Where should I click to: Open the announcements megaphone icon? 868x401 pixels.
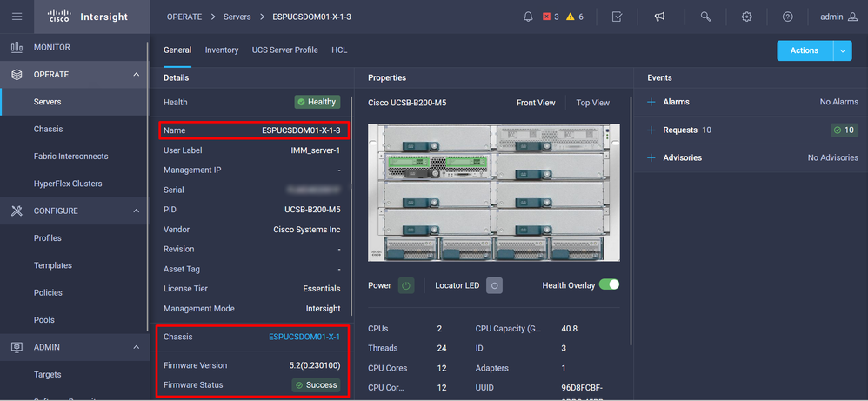[x=659, y=17]
